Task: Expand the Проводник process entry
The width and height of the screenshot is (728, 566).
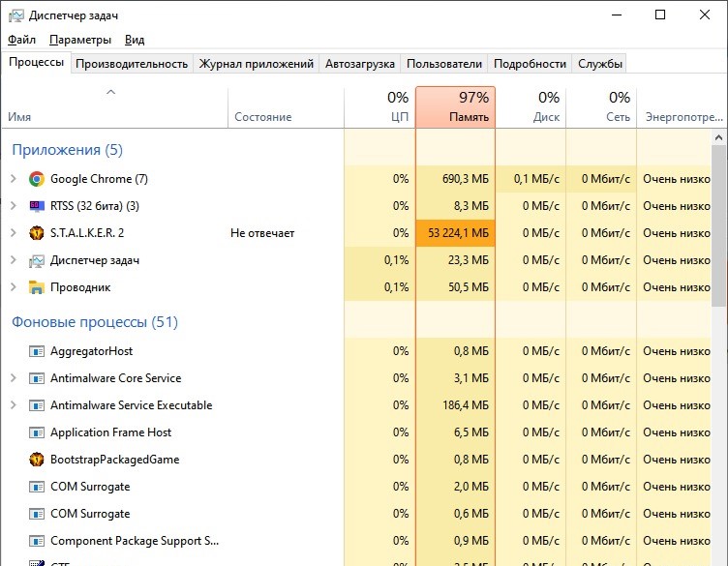Action: [13, 287]
